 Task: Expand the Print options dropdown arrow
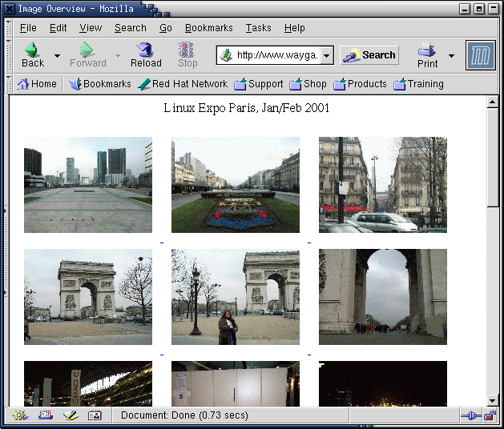[451, 55]
